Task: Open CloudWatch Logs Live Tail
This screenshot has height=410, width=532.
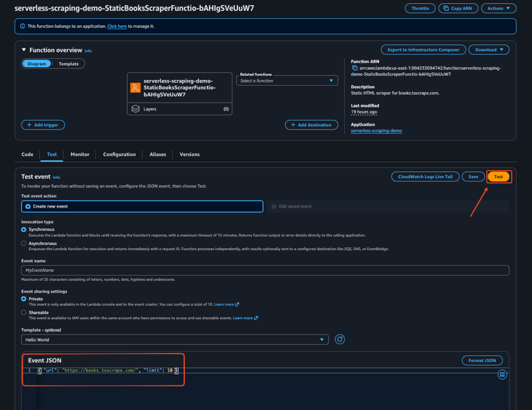Action: (425, 177)
